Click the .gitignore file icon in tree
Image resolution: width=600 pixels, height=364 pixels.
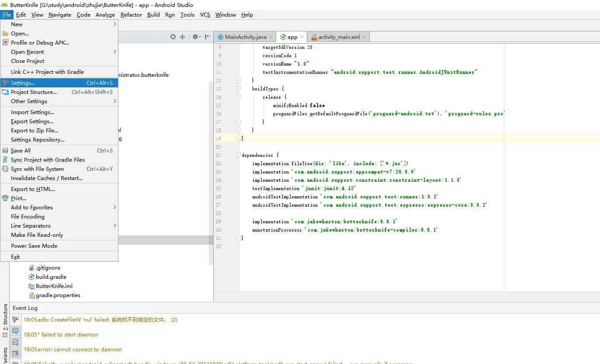31,267
